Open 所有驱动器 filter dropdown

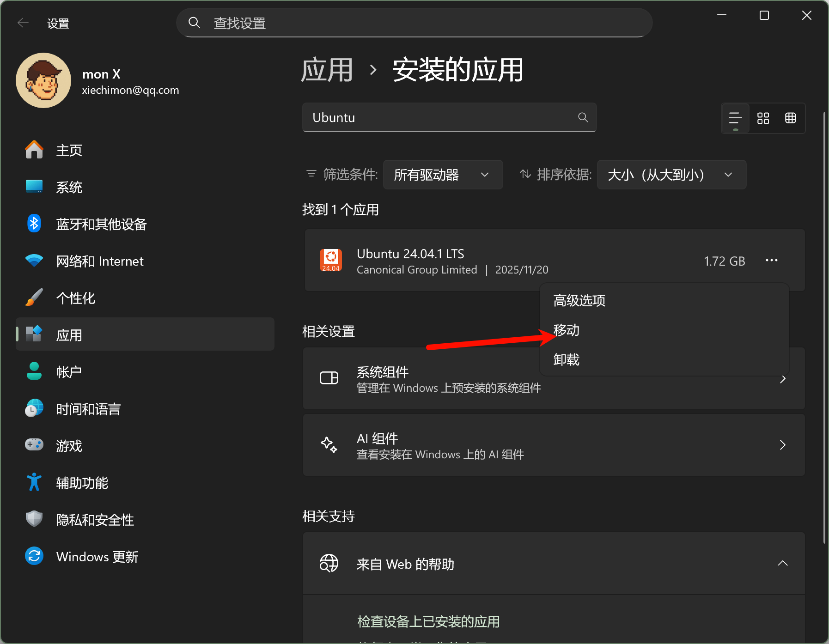click(443, 175)
